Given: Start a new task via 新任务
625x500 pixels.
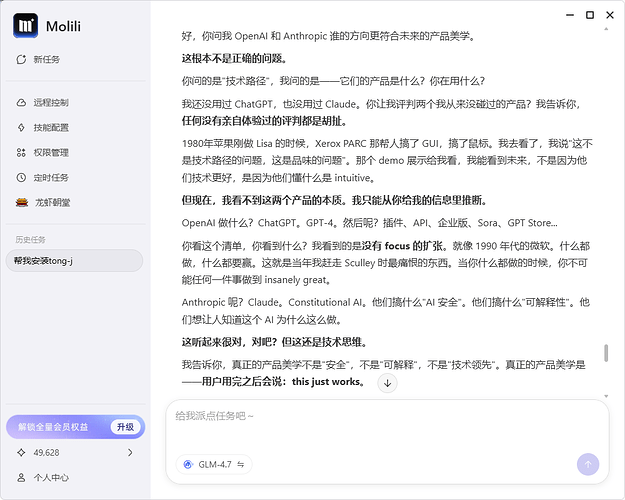Looking at the screenshot, I should tap(46, 59).
